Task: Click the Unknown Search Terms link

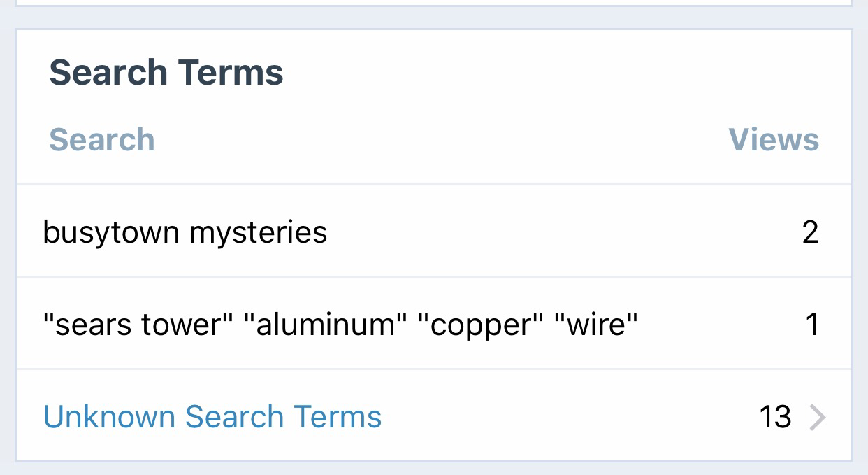Action: click(x=212, y=417)
